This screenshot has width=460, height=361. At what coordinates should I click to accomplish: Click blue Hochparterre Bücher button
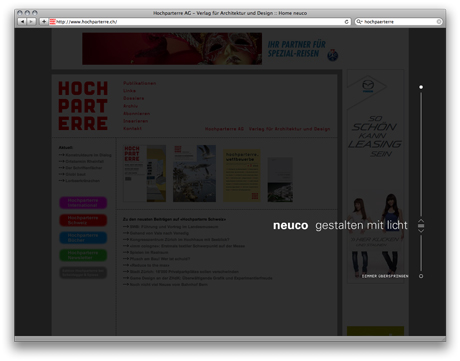(x=83, y=238)
